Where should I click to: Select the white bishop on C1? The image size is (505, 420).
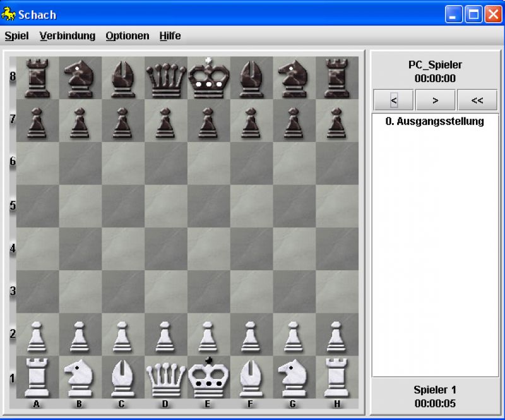coord(122,378)
